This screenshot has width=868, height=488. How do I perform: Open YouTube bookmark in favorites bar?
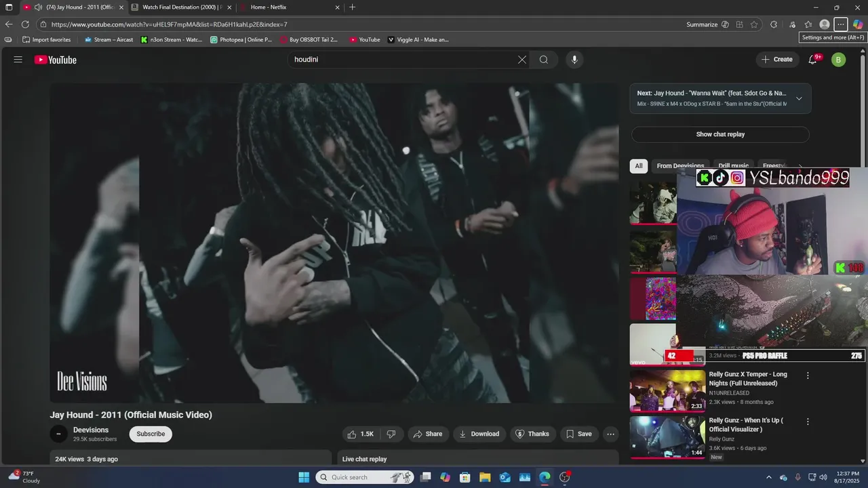pyautogui.click(x=365, y=40)
